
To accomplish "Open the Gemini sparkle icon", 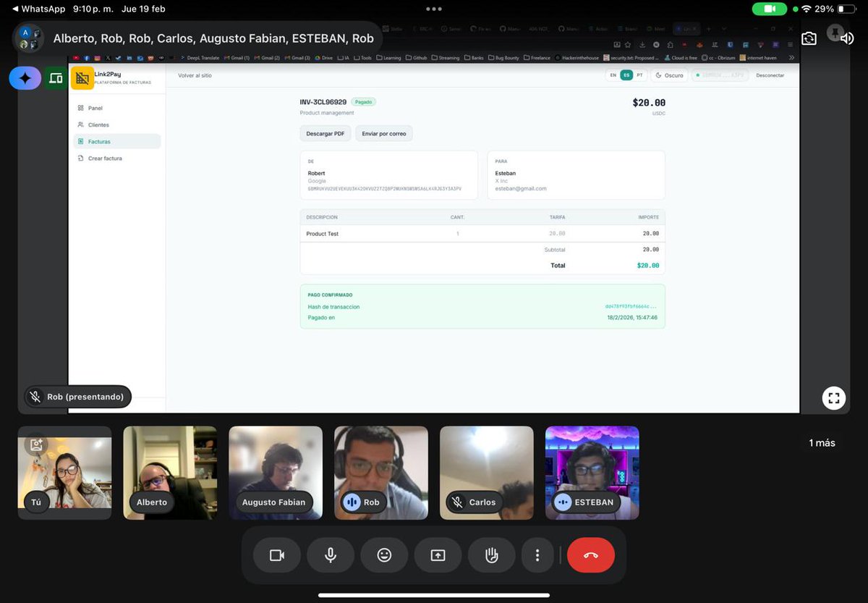I will [25, 78].
